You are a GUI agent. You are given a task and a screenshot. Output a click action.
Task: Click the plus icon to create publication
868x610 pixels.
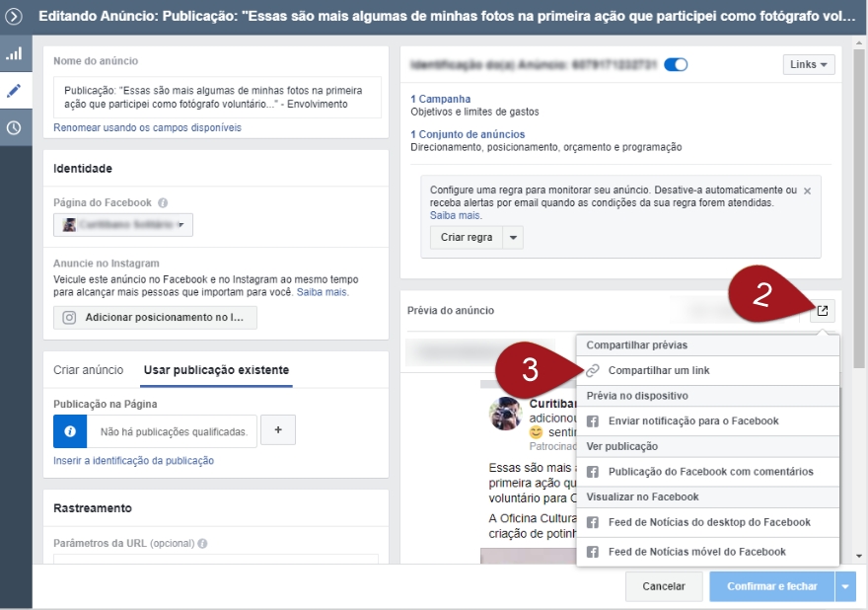point(278,430)
